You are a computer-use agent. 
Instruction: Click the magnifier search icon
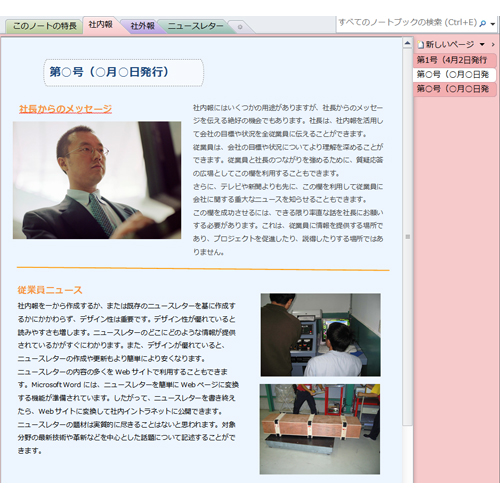click(482, 23)
